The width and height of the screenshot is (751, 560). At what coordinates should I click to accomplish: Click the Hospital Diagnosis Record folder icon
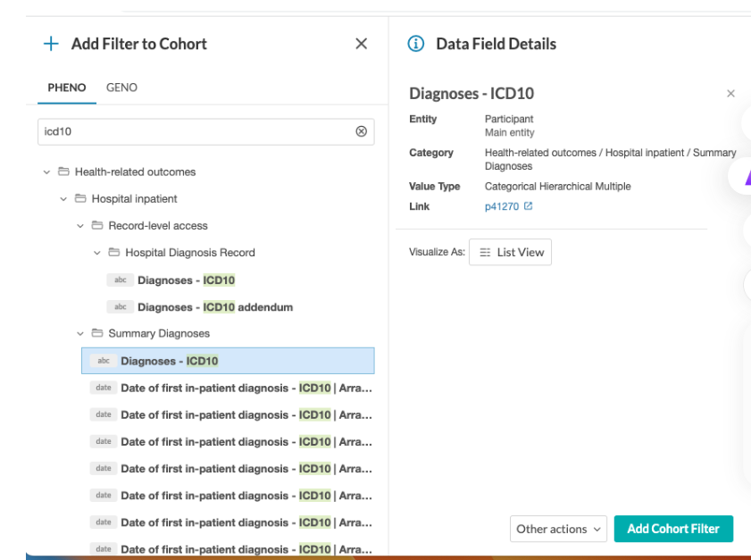[114, 253]
